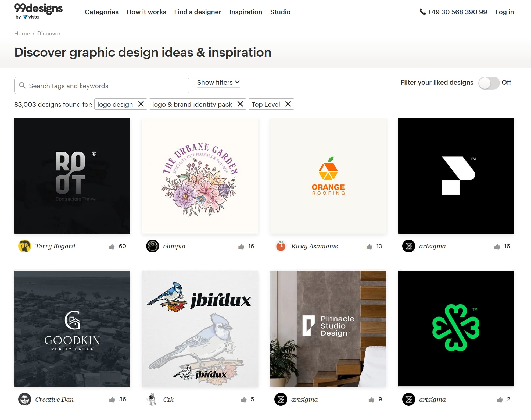Open Terry Bogard's designer profile avatar
The image size is (531, 420).
point(25,246)
